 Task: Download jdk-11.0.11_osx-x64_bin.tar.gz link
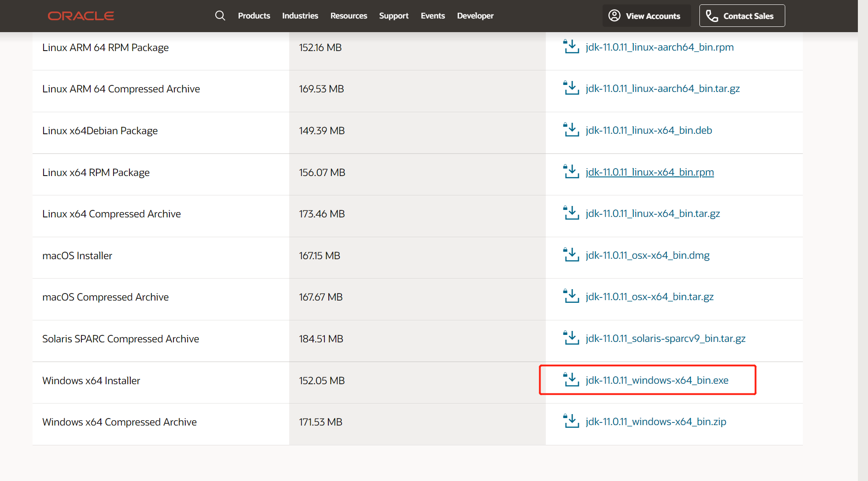649,297
